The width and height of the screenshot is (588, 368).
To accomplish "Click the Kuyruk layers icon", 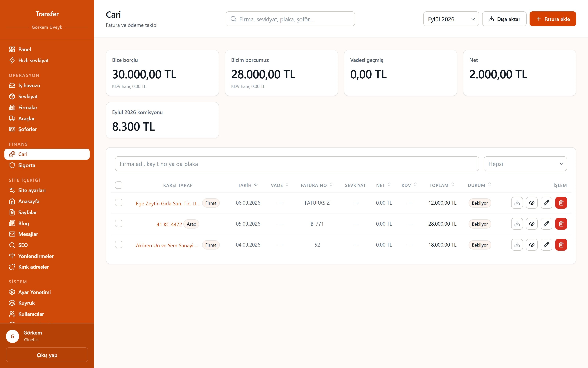I will pyautogui.click(x=12, y=303).
